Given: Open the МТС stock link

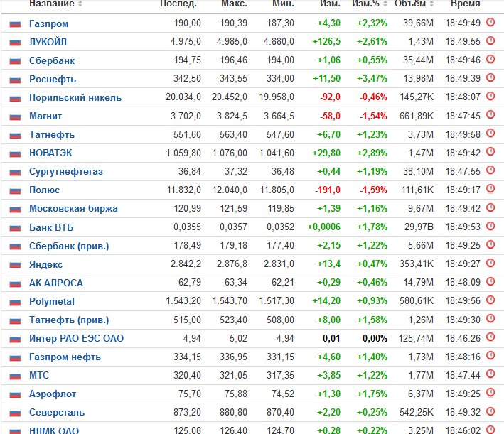Looking at the screenshot, I should pyautogui.click(x=39, y=375).
